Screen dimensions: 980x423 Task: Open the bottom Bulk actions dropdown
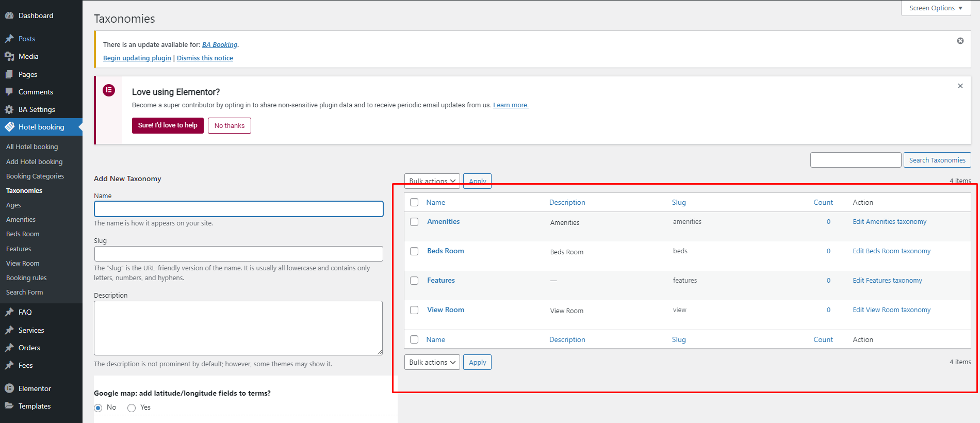pyautogui.click(x=432, y=362)
